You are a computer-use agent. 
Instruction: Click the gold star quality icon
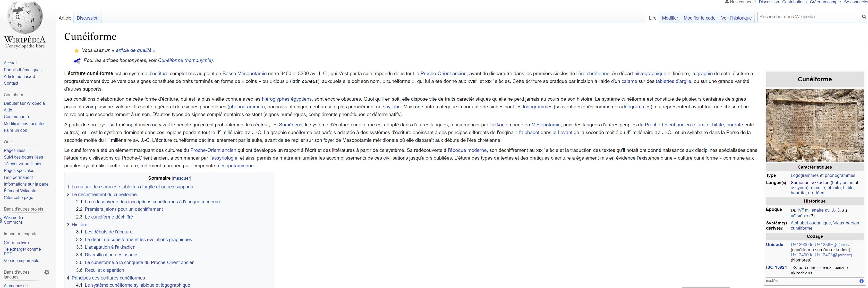76,50
